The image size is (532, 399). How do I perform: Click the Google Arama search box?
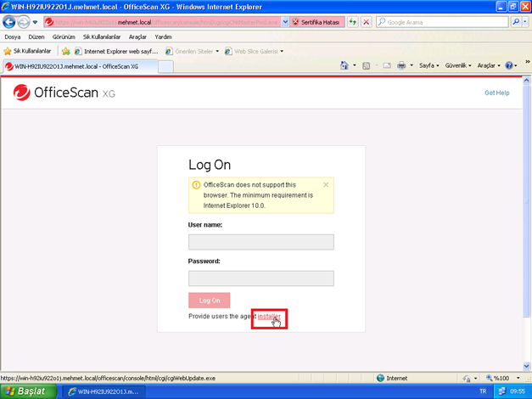click(442, 22)
